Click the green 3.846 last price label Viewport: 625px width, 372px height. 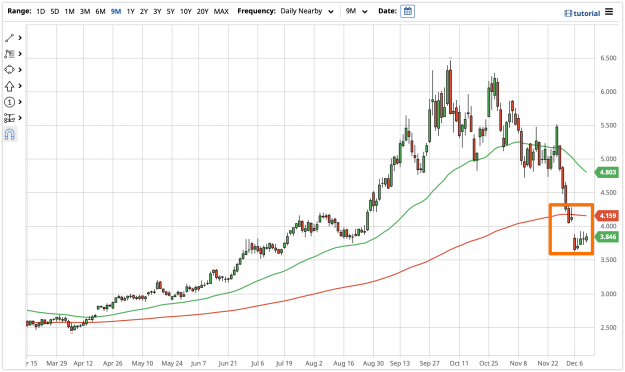point(607,237)
